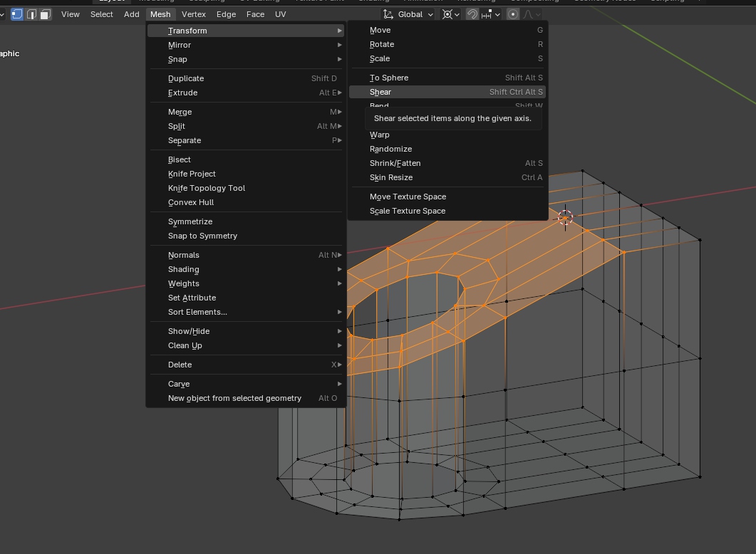Click the proportional falloff curve icon
Image resolution: width=756 pixels, height=554 pixels.
point(529,14)
